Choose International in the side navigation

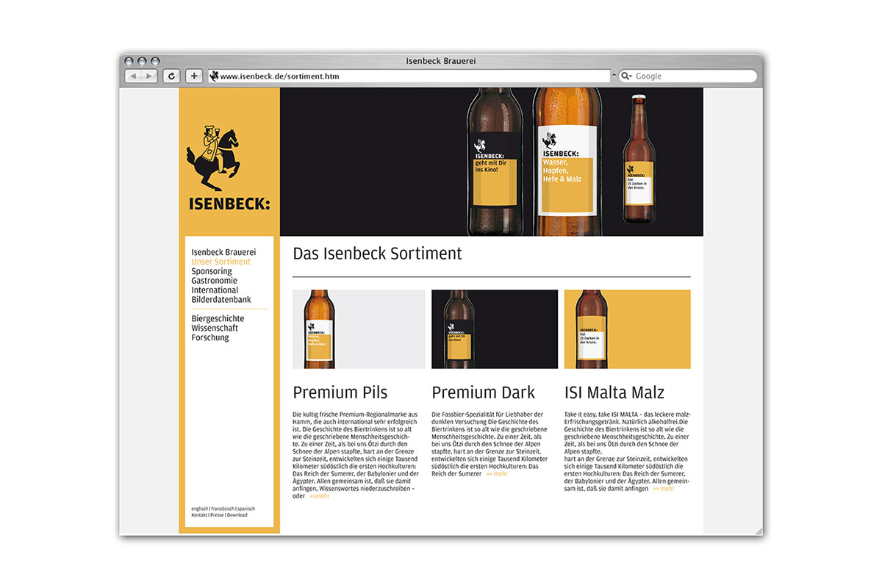215,290
